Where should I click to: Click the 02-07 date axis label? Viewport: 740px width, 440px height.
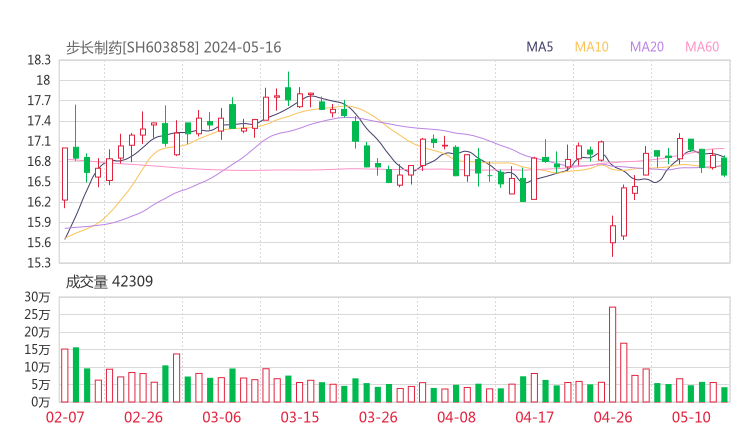65,417
